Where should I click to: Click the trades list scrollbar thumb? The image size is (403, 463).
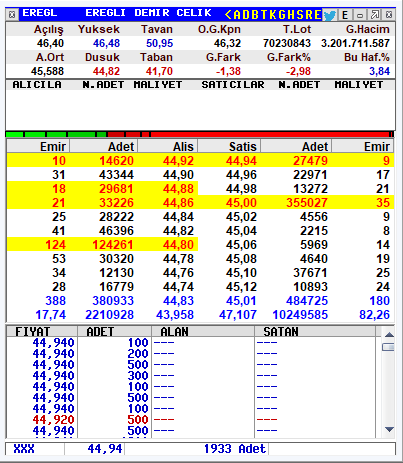(389, 347)
